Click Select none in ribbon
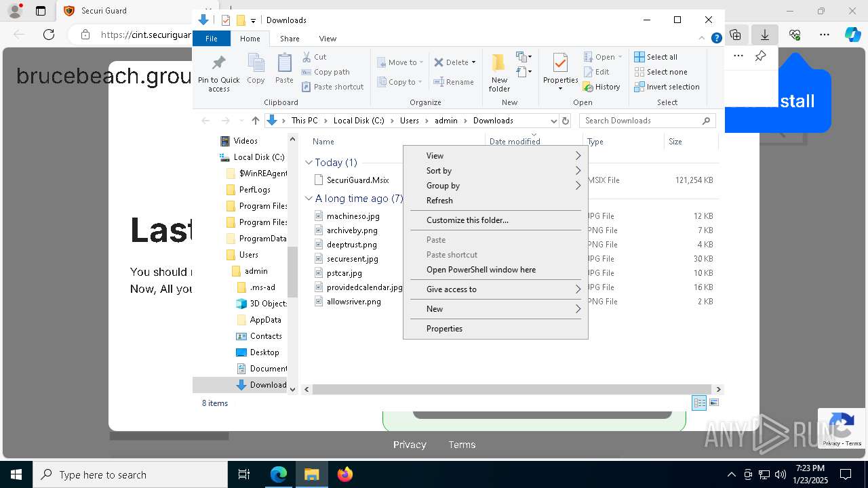The height and width of the screenshot is (488, 868). click(660, 72)
